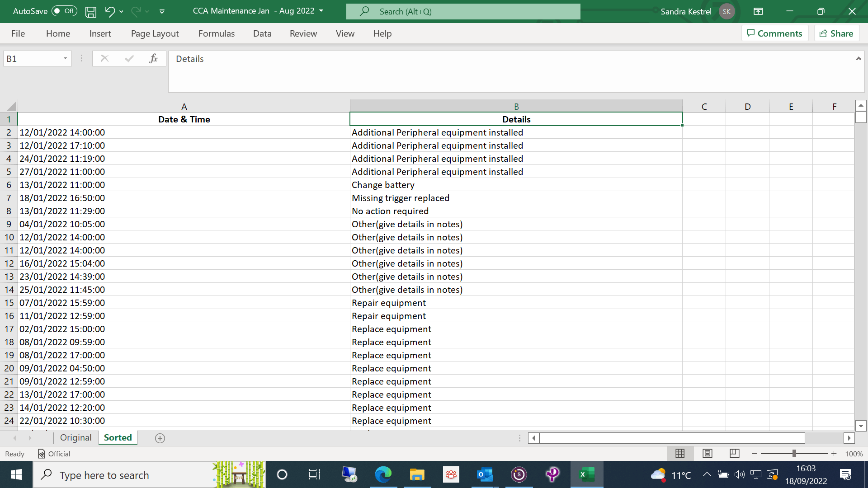
Task: Expand the Undo history dropdown arrow
Action: (x=121, y=12)
